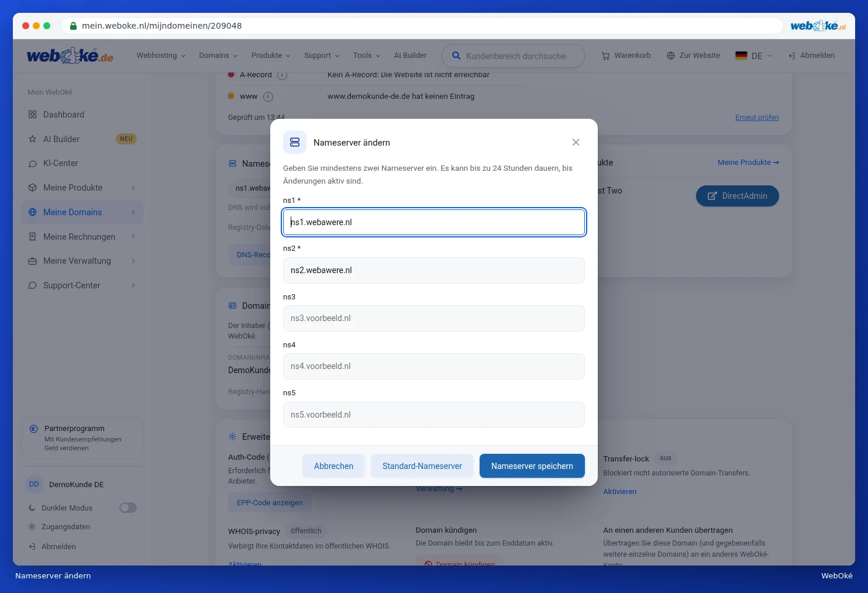Reset to Standard-Nameserver
The width and height of the screenshot is (868, 593).
(x=422, y=466)
